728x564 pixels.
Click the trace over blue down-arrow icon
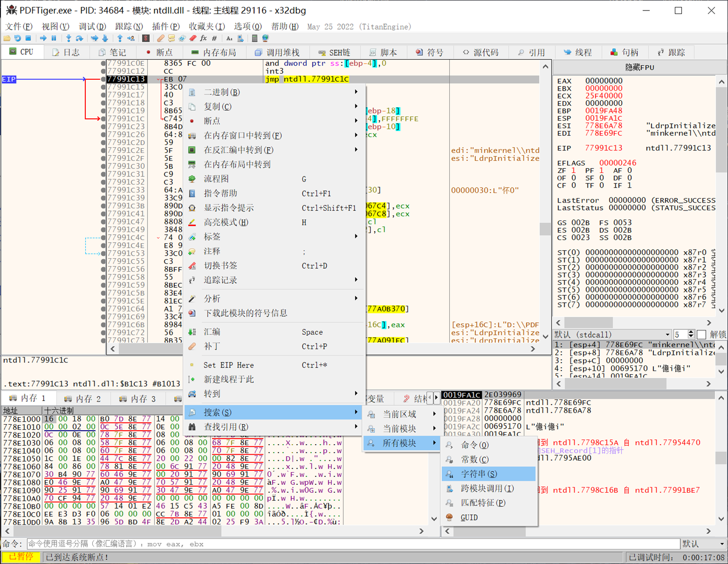(x=105, y=39)
